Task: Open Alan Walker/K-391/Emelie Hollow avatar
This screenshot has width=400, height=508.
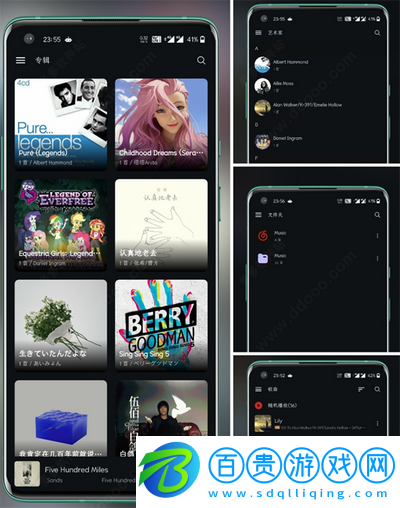Action: pos(262,107)
